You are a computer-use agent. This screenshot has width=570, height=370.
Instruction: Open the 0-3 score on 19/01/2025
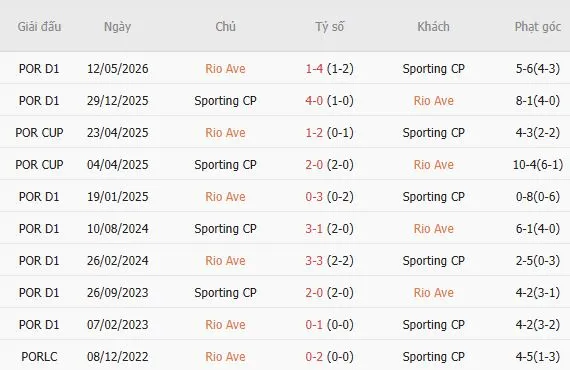click(x=314, y=197)
